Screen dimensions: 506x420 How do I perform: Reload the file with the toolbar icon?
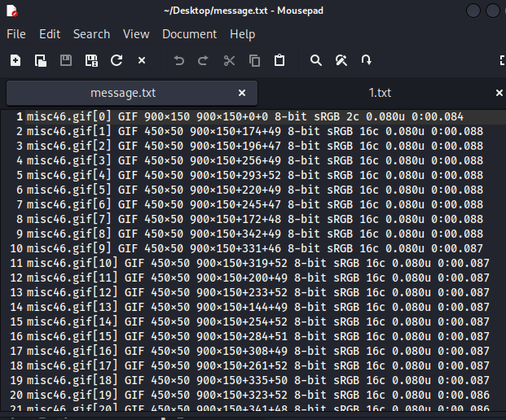[117, 60]
